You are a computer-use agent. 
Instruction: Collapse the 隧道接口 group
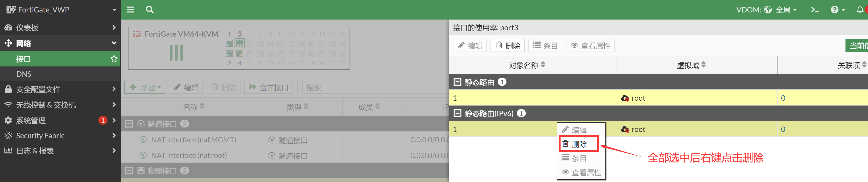pyautogui.click(x=129, y=124)
